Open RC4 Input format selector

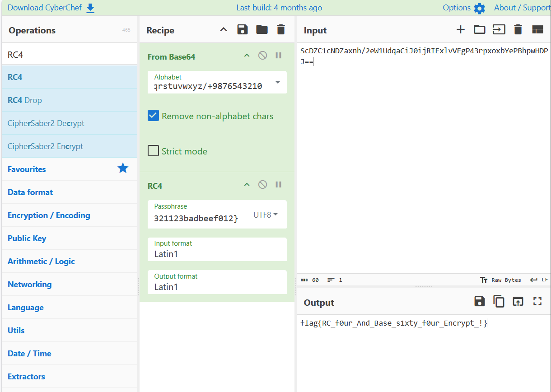click(x=217, y=249)
